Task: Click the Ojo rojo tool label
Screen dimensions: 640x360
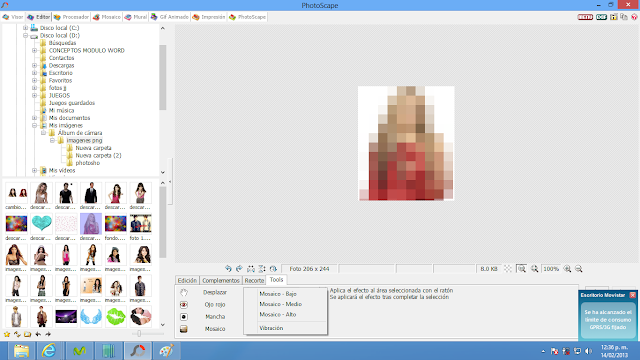Action: (215, 304)
